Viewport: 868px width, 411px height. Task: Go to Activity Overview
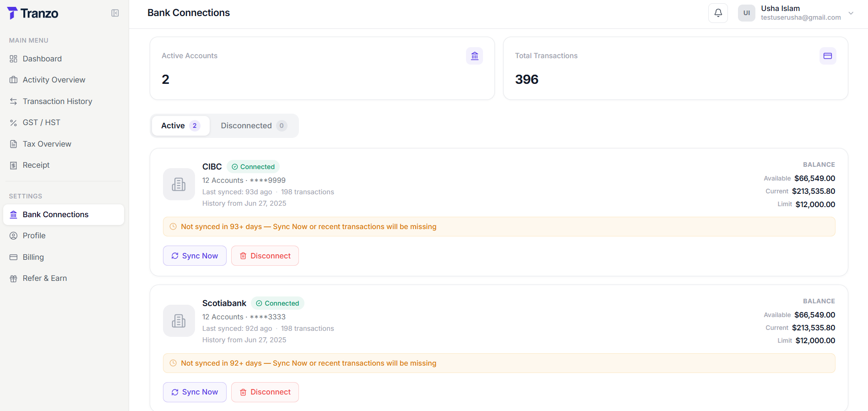click(64, 80)
